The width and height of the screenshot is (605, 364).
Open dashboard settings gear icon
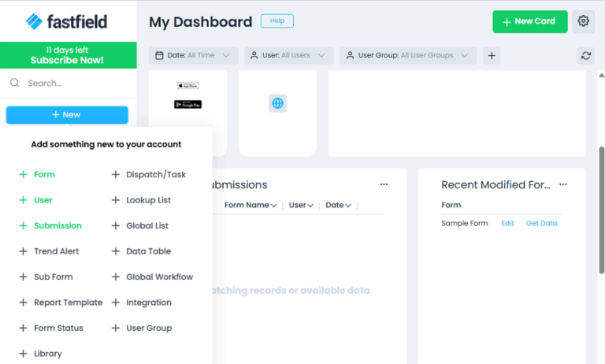583,21
